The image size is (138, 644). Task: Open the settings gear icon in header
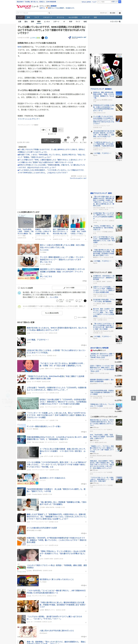(120, 13)
